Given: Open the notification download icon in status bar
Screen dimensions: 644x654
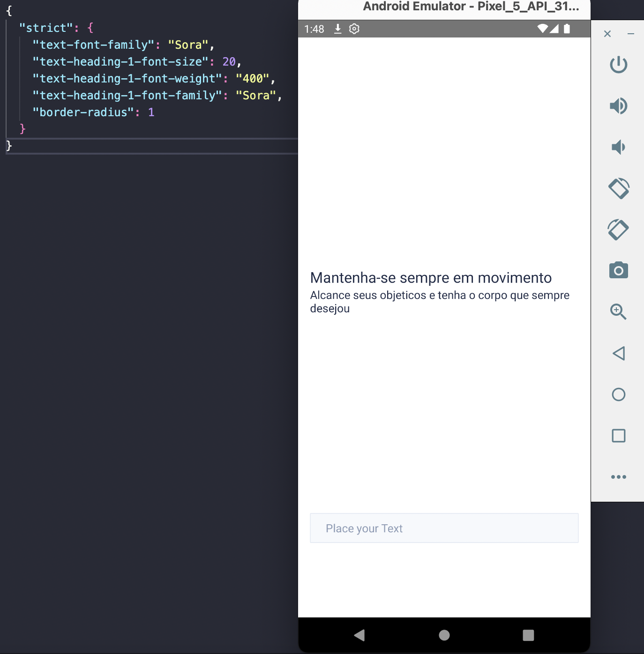Looking at the screenshot, I should click(337, 29).
